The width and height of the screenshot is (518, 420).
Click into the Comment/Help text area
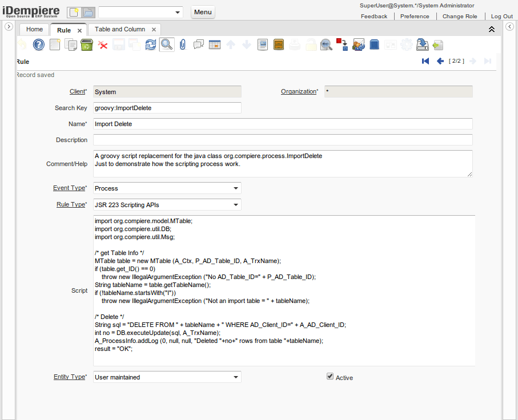coord(283,164)
